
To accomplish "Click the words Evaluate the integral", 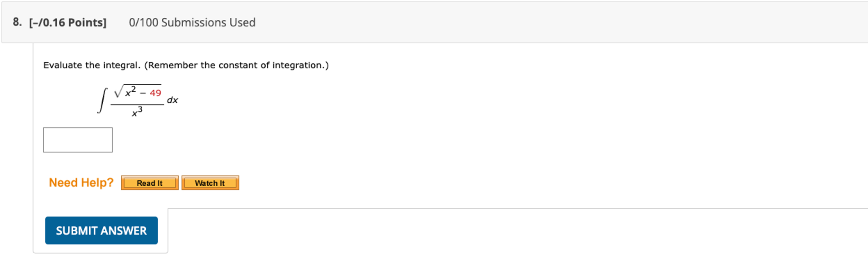I will pyautogui.click(x=91, y=65).
